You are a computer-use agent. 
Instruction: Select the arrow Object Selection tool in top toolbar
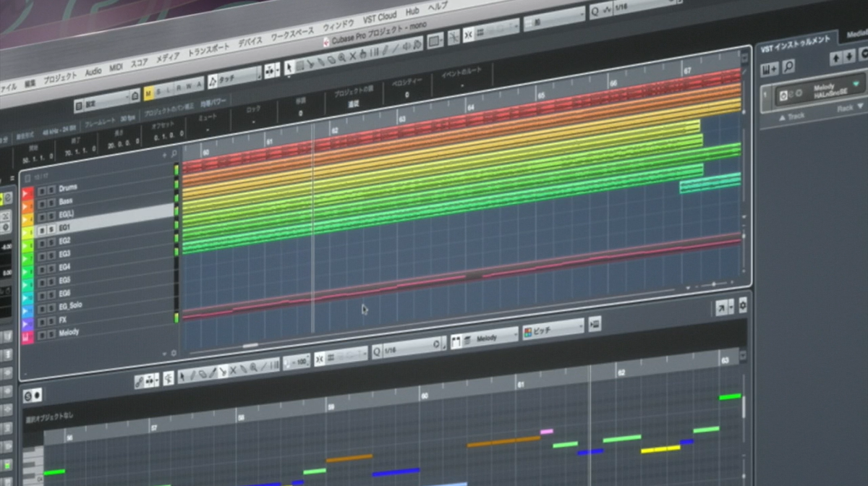(290, 67)
